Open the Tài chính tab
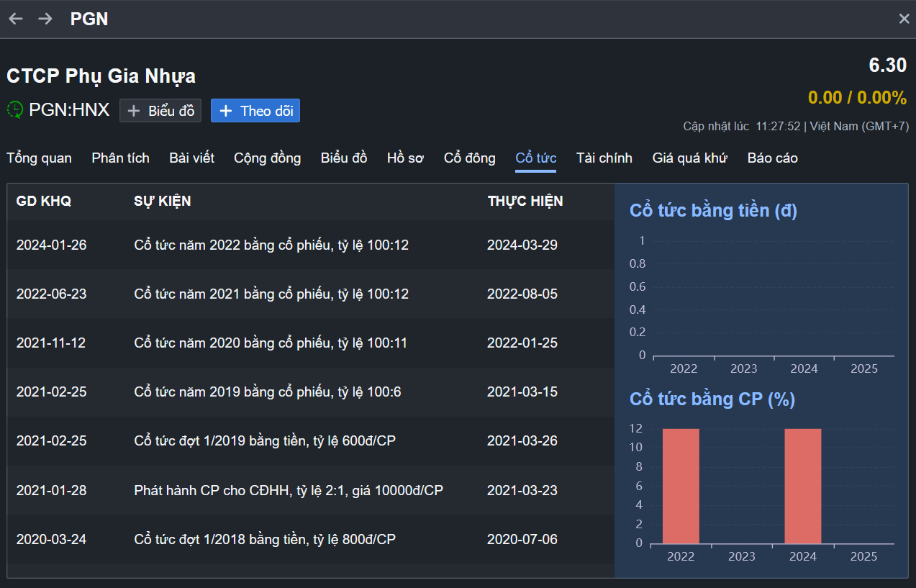The width and height of the screenshot is (916, 588). [604, 158]
